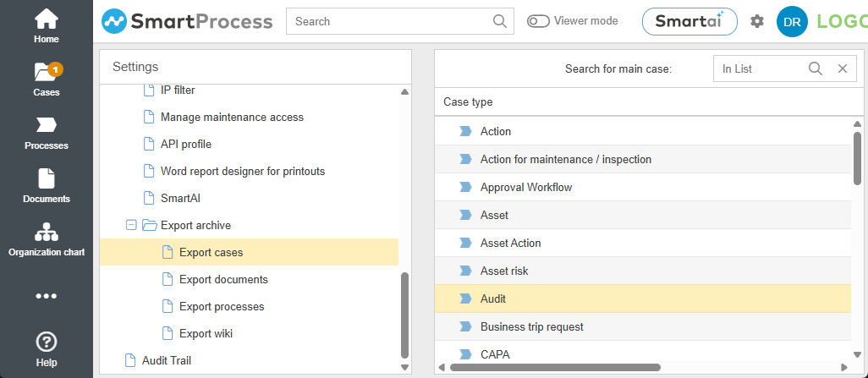The height and width of the screenshot is (378, 868).
Task: Click case list horizontal scroll left arrow
Action: 442,368
